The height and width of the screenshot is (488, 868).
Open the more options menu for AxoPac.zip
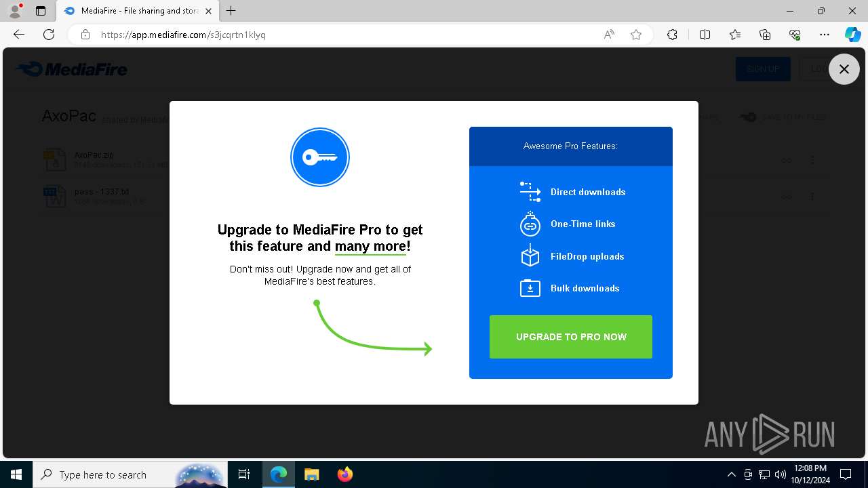[x=812, y=161]
